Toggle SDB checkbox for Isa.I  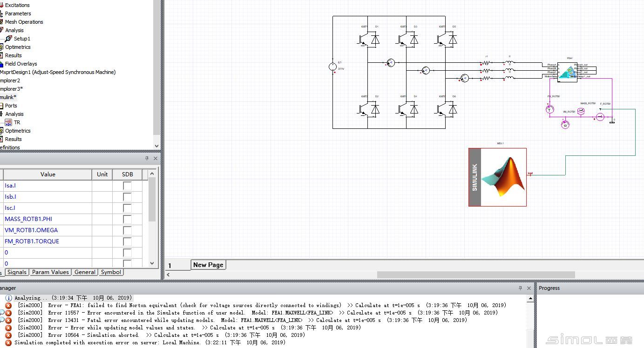point(127,186)
